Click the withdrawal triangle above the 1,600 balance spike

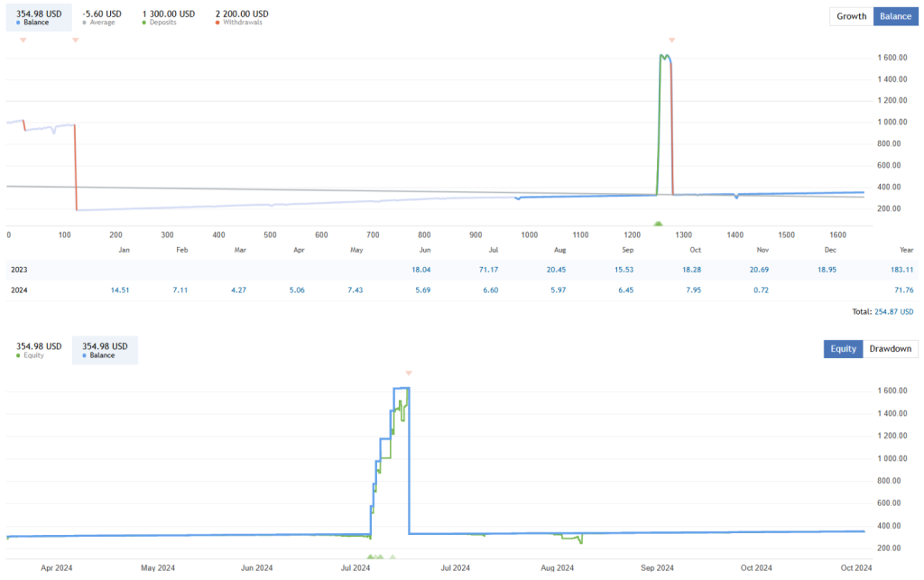click(x=671, y=41)
